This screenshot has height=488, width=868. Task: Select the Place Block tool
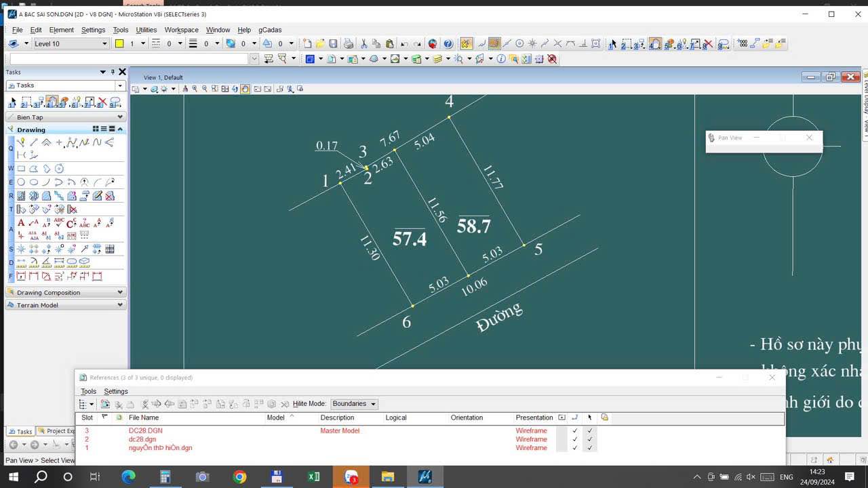point(21,167)
